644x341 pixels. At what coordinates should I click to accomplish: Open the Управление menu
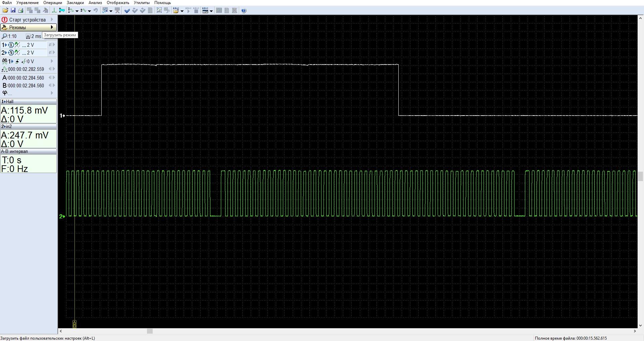28,3
